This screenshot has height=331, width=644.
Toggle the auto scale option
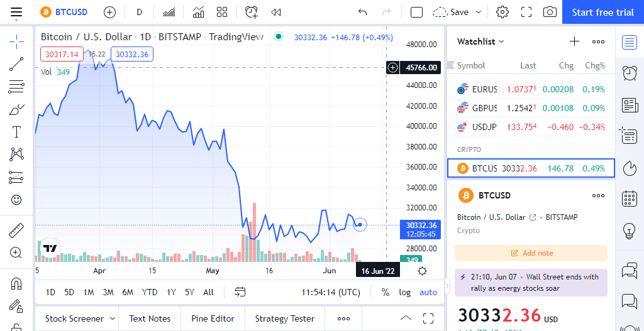click(428, 292)
